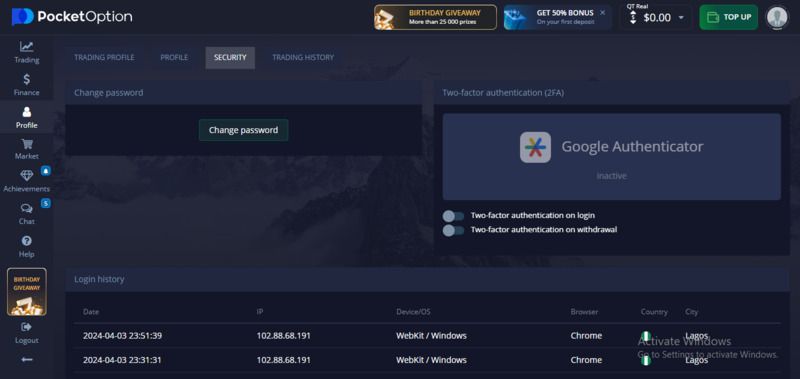
Task: Click Chrome in the 23:51:39 row
Action: click(x=586, y=336)
